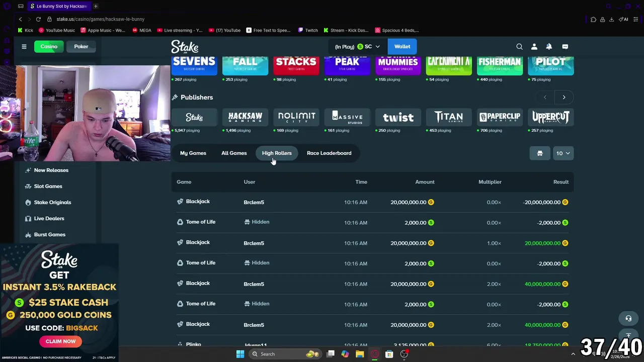This screenshot has width=644, height=362.
Task: Open MEGA bookmark
Action: pyautogui.click(x=142, y=30)
